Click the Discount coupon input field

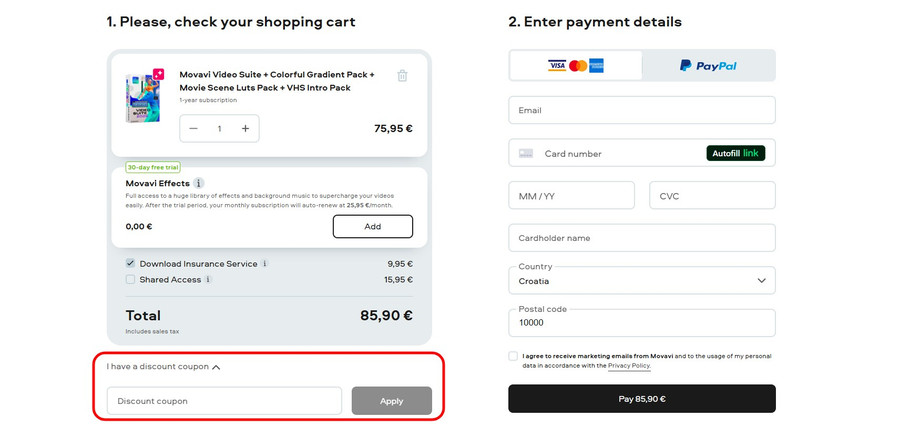pyautogui.click(x=224, y=401)
